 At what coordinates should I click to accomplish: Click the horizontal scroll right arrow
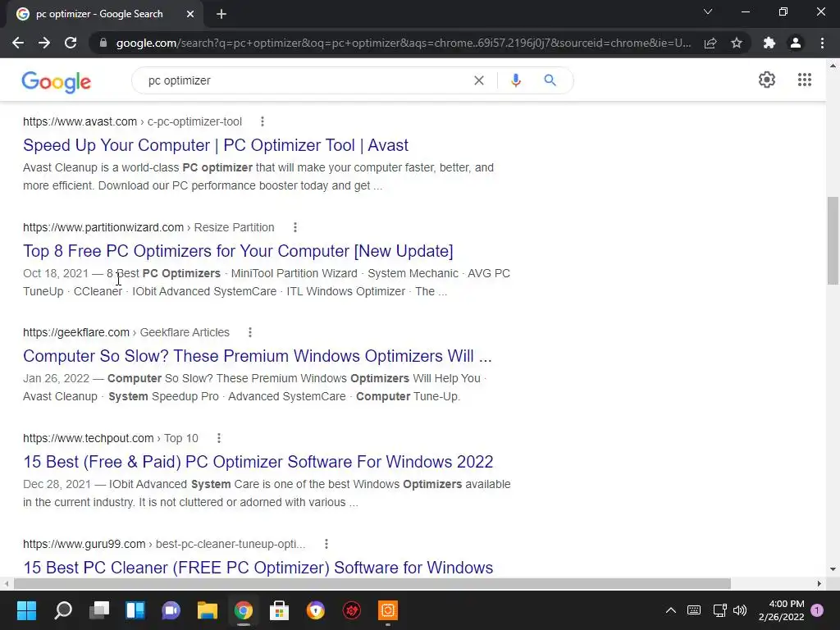click(x=819, y=583)
